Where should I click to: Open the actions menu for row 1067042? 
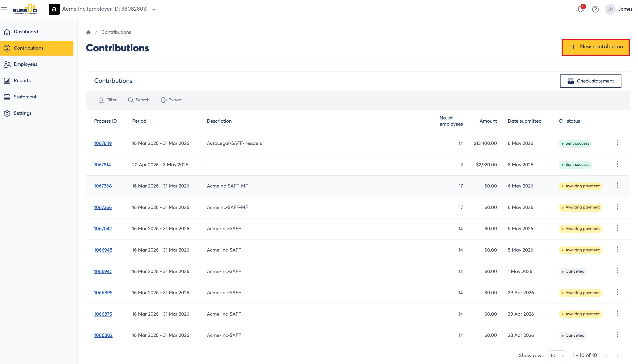click(617, 228)
